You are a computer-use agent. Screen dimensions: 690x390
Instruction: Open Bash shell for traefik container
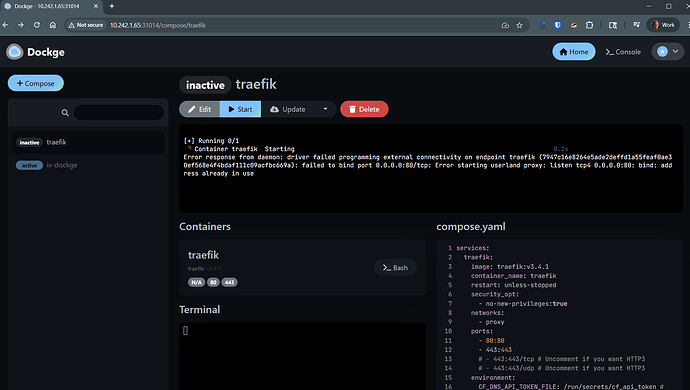(x=395, y=268)
